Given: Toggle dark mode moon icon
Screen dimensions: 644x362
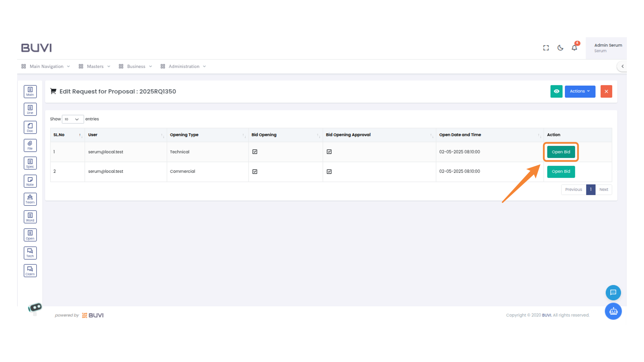Looking at the screenshot, I should (560, 48).
